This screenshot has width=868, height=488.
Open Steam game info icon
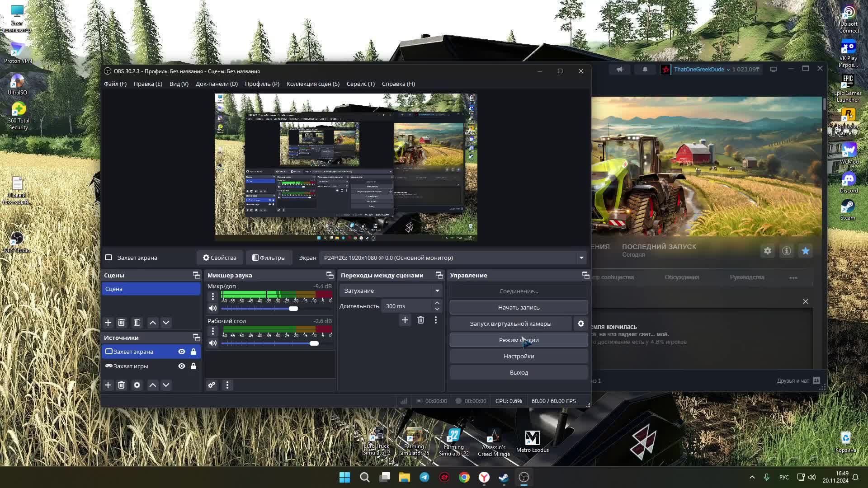click(787, 251)
